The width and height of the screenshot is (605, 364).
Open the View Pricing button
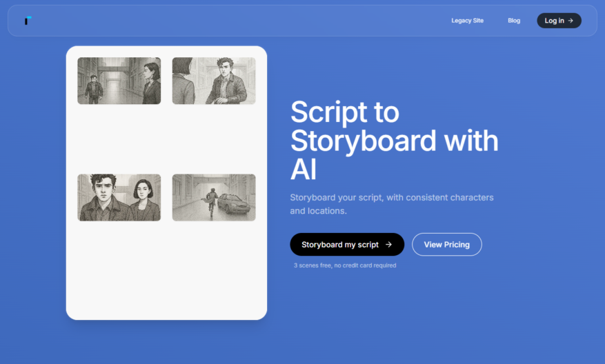click(447, 245)
